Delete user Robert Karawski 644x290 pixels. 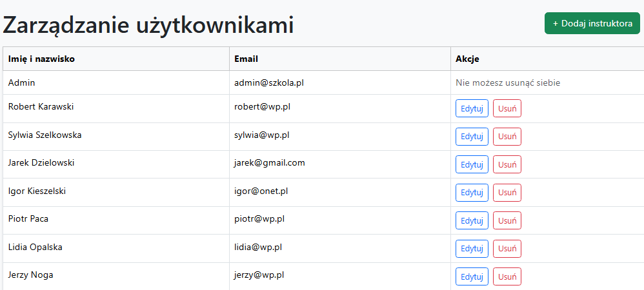[507, 108]
